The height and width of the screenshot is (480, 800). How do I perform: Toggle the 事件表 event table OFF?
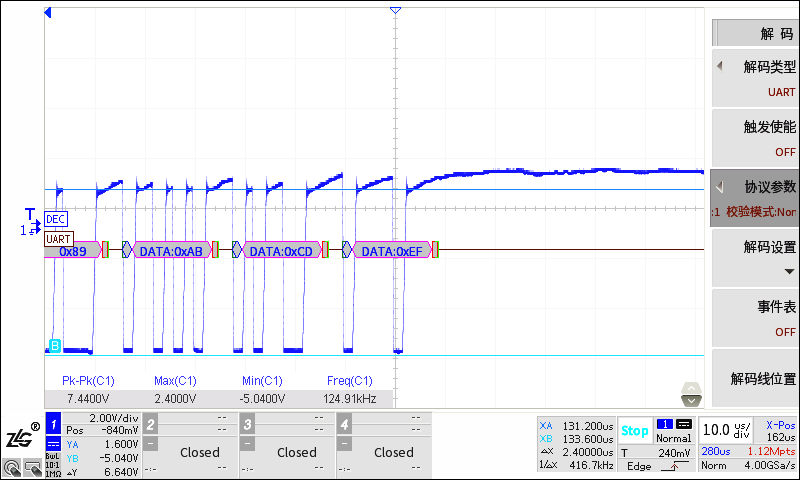tap(755, 318)
